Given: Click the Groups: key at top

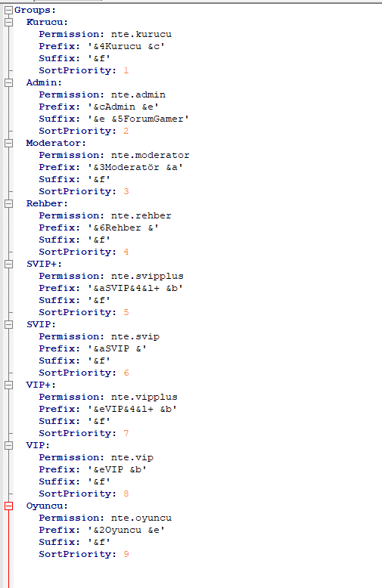Looking at the screenshot, I should click(35, 10).
